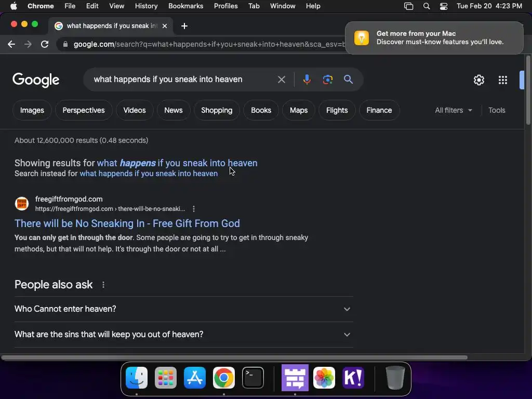532x399 pixels.
Task: Open the purple brick wall app in the Dock
Action: point(295,378)
